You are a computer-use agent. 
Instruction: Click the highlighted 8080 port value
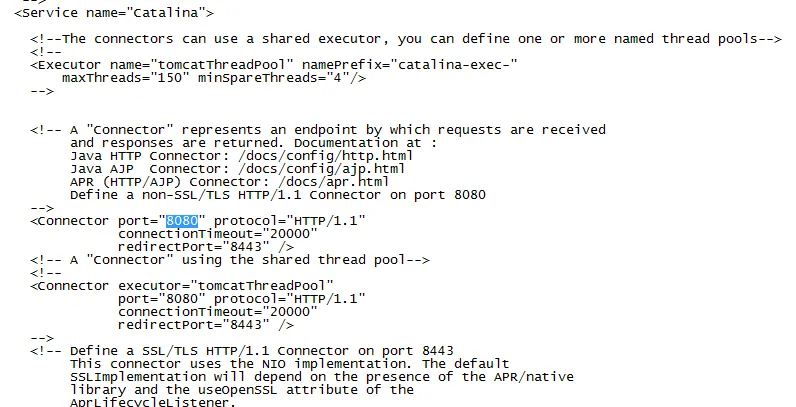click(x=182, y=221)
